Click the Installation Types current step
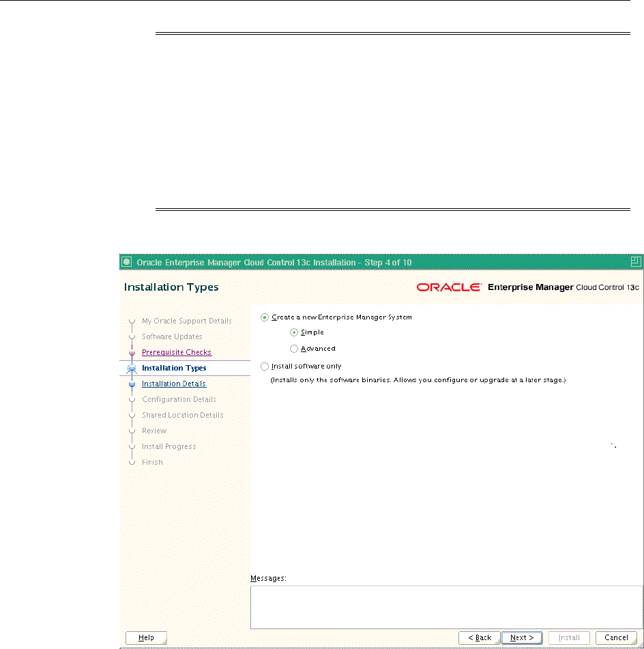The width and height of the screenshot is (644, 649). point(174,368)
